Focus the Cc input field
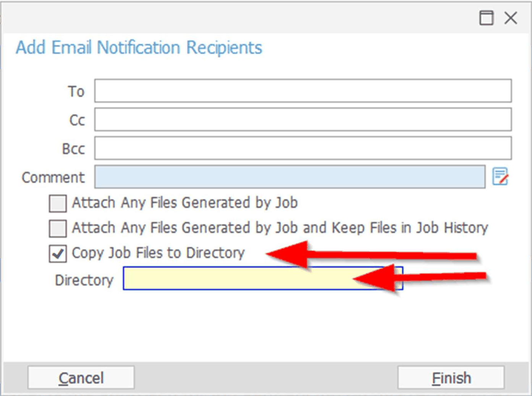 (303, 119)
